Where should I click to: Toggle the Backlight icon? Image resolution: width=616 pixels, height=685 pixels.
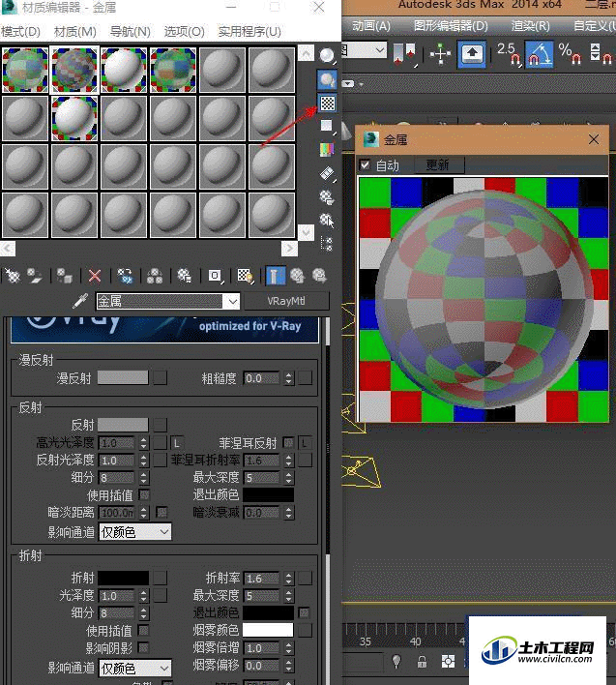[x=327, y=79]
